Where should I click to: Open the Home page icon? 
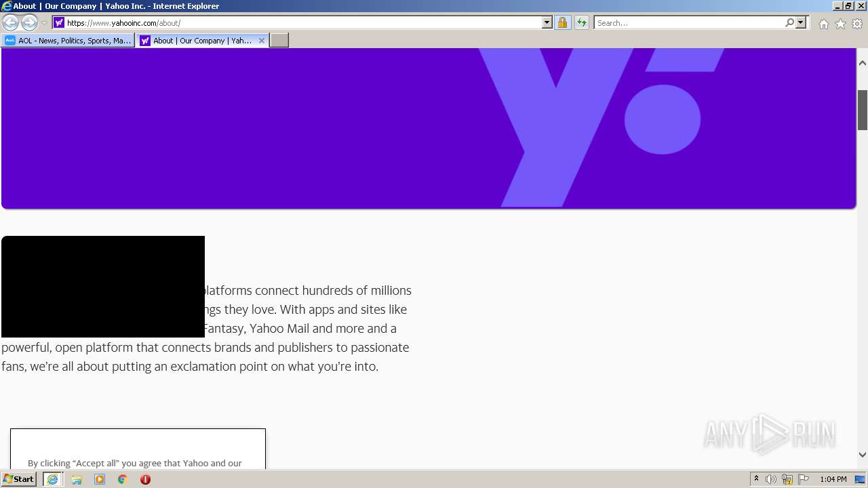click(823, 24)
